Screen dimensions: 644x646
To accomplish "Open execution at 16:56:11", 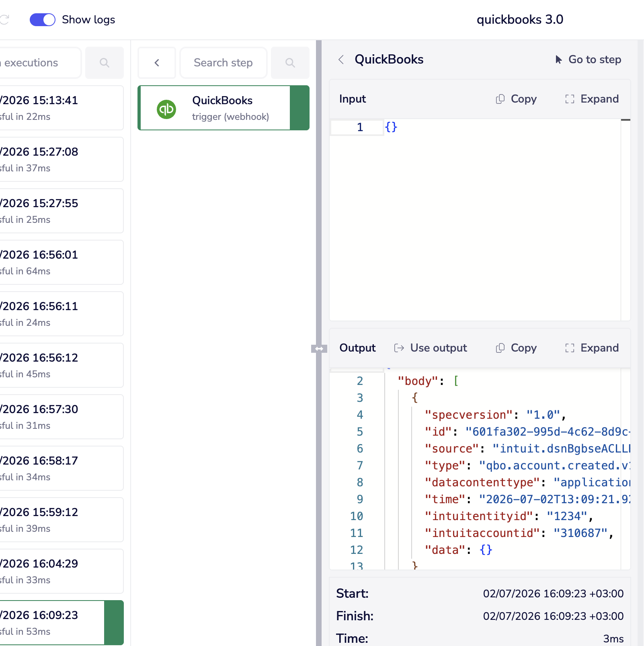I will click(x=62, y=314).
